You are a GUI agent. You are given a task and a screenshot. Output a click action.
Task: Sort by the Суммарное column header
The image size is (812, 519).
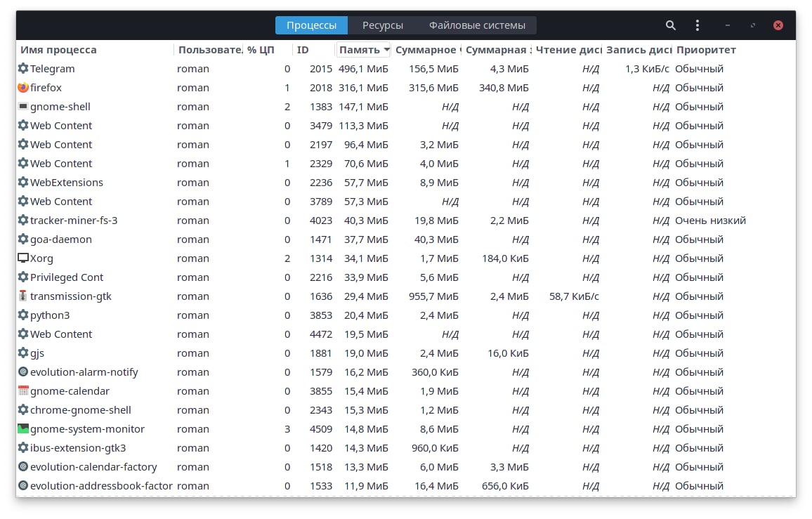427,50
